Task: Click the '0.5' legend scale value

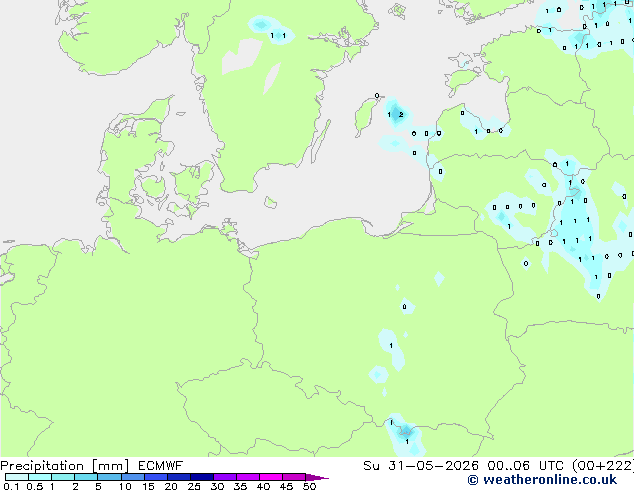Action: click(35, 486)
